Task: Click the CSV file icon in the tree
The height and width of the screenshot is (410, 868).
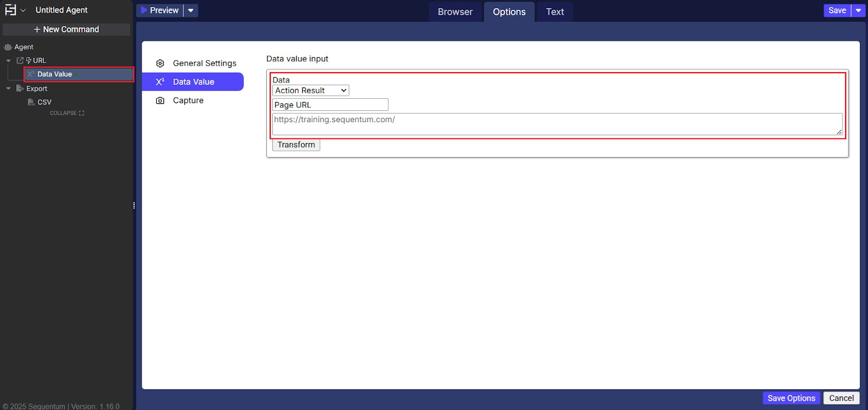Action: pos(31,102)
